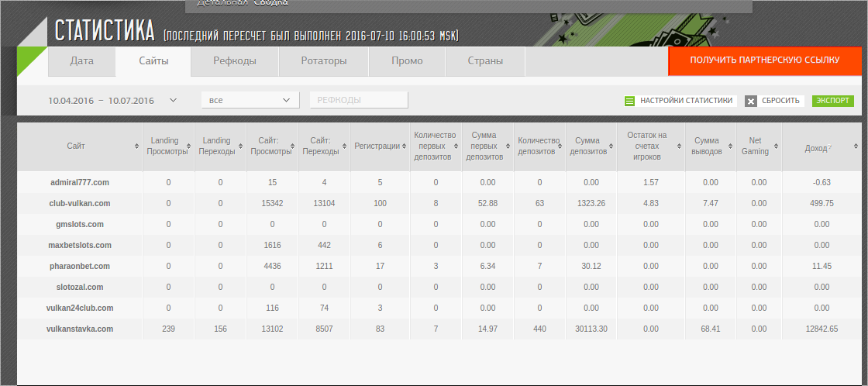Click the deposit sum 30113.30

click(591, 329)
